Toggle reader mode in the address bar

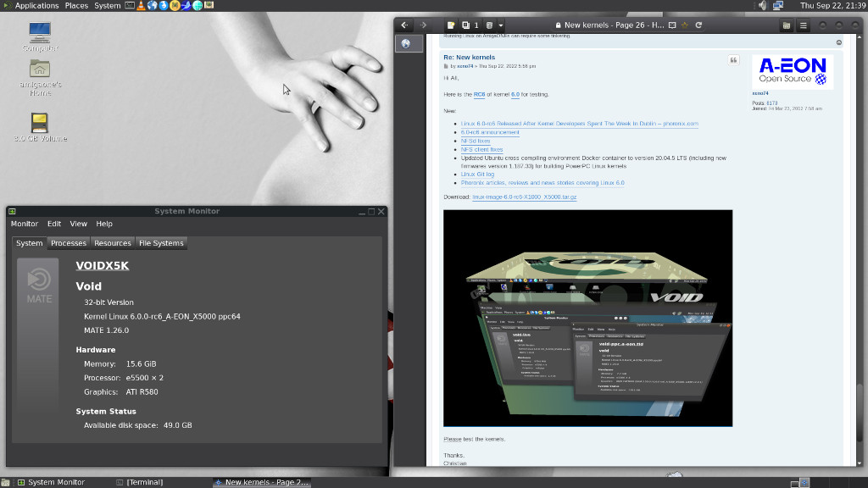pos(672,25)
